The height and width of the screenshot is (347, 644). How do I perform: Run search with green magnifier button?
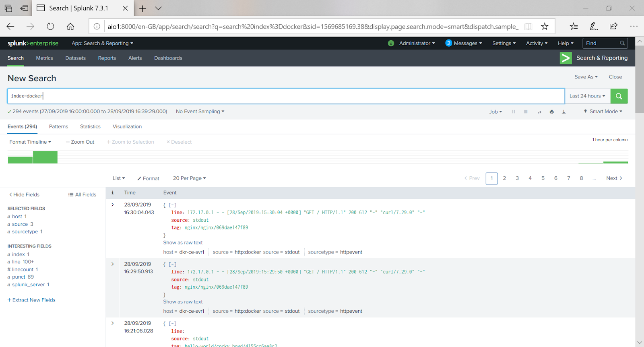coord(619,96)
